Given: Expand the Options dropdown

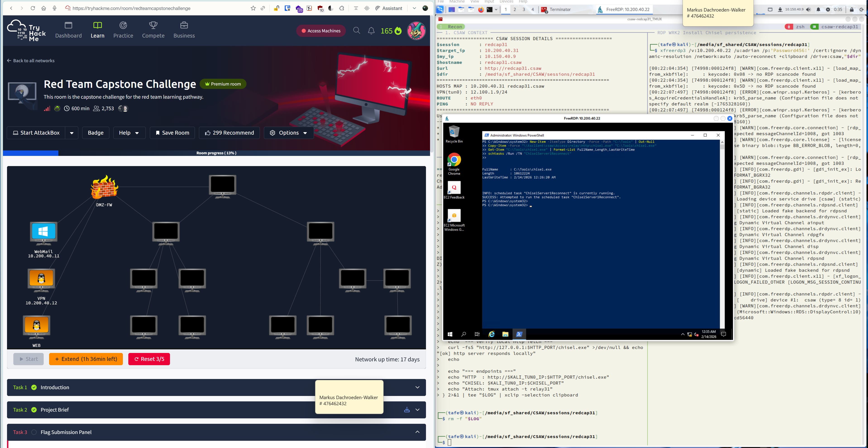Looking at the screenshot, I should pos(288,133).
